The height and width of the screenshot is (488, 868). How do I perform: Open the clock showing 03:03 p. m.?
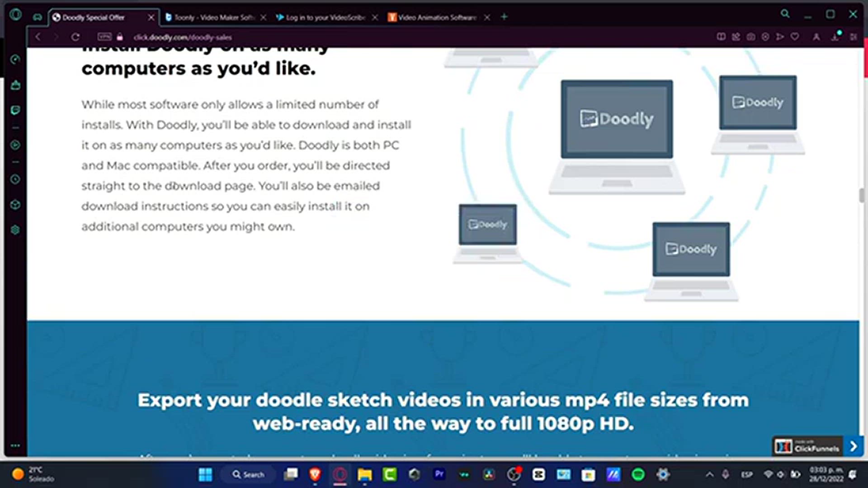coord(826,474)
